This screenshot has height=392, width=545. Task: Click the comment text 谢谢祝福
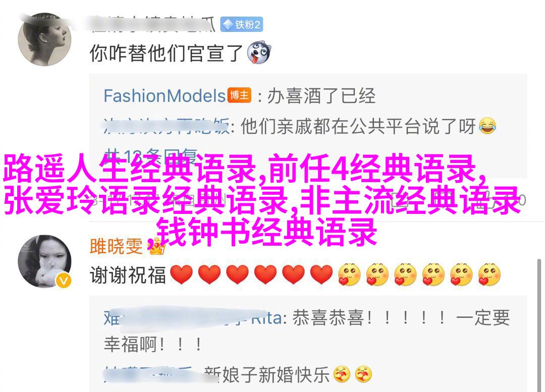[128, 275]
